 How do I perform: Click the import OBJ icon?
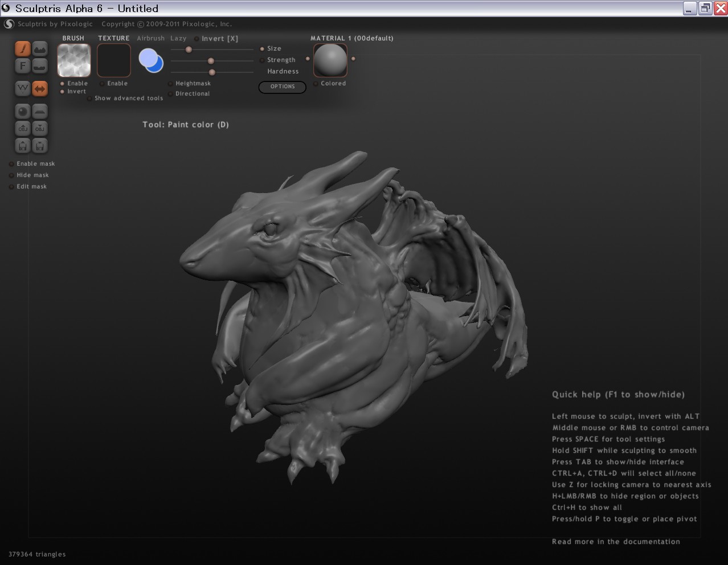23,128
